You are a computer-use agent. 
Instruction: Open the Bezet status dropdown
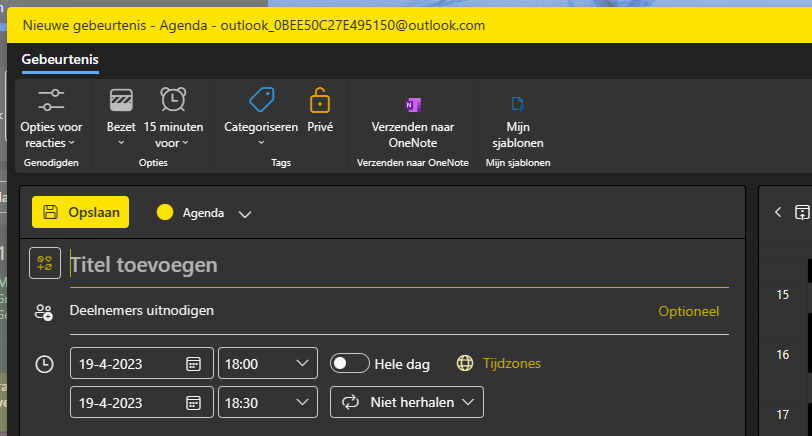coord(121,118)
